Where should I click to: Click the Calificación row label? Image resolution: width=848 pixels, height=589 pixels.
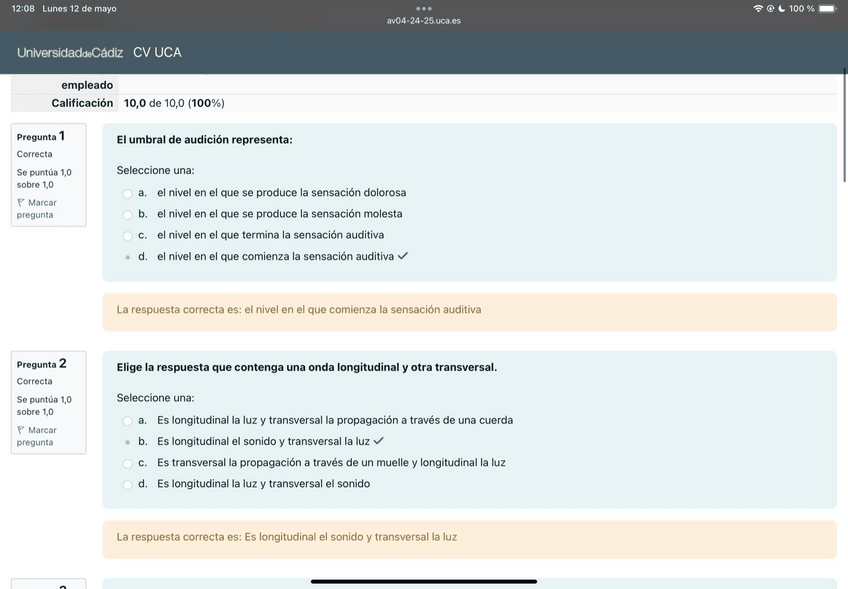click(x=82, y=103)
